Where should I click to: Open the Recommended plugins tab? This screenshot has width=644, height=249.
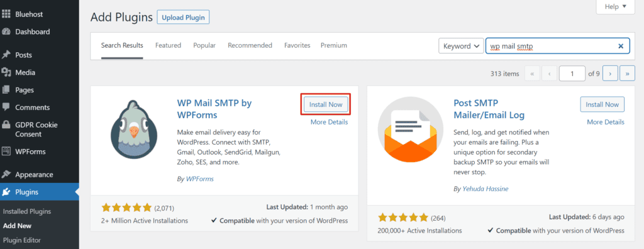point(250,45)
